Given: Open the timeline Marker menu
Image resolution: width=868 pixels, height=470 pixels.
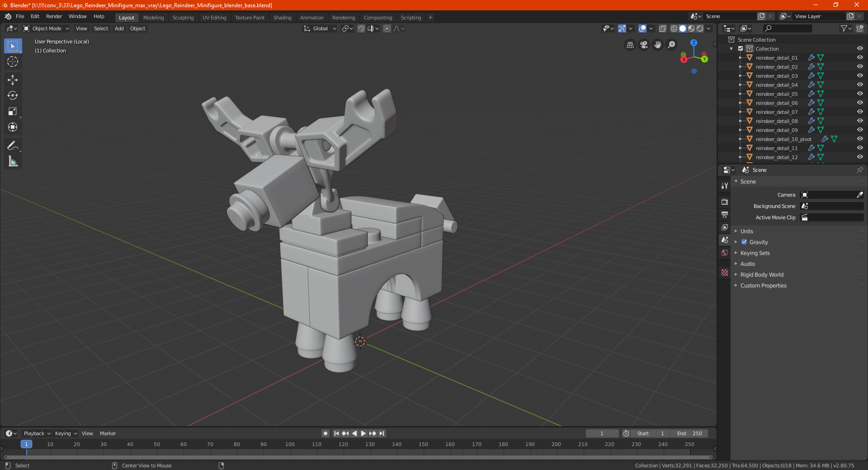Looking at the screenshot, I should pyautogui.click(x=108, y=433).
